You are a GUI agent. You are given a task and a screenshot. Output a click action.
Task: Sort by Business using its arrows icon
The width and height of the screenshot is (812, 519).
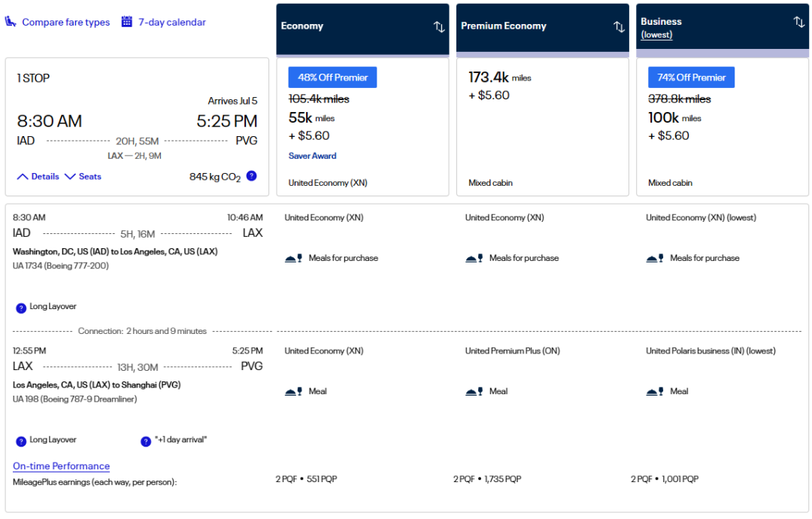(x=799, y=22)
